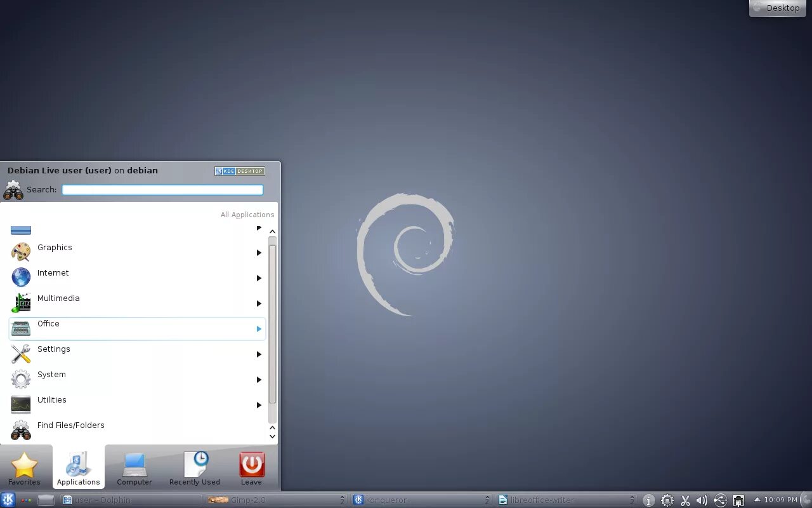Viewport: 812px width, 508px height.
Task: Click the menu scrollbar bottom down arrow
Action: coord(272,436)
